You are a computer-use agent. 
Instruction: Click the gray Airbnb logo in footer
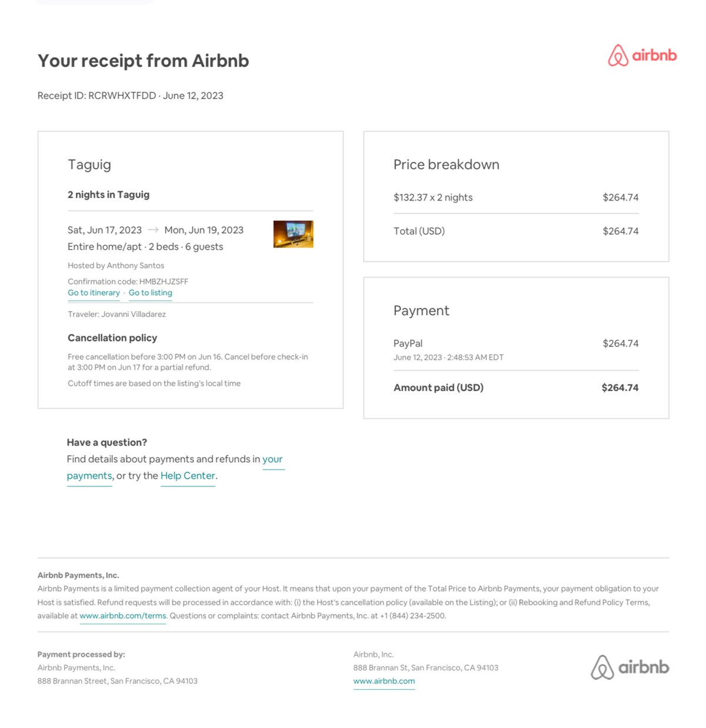click(630, 667)
